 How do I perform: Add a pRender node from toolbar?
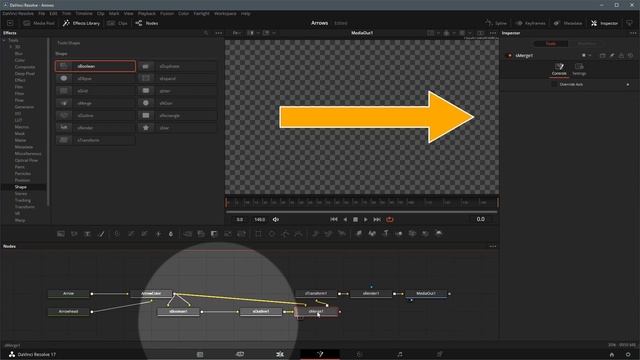tap(342, 234)
